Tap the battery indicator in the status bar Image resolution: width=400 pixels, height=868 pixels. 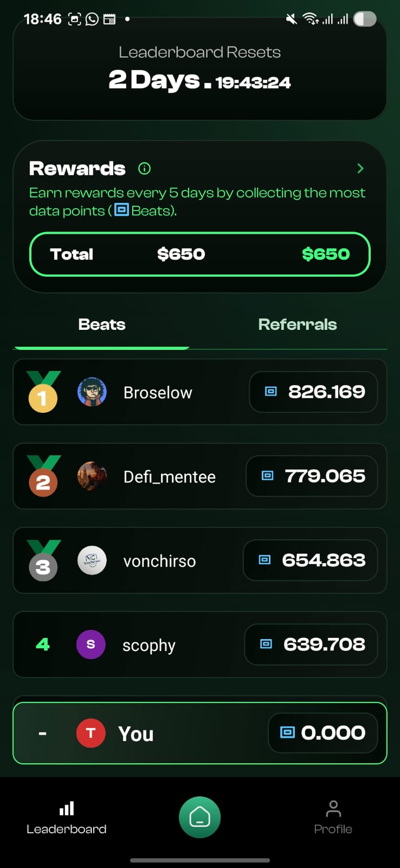[365, 19]
